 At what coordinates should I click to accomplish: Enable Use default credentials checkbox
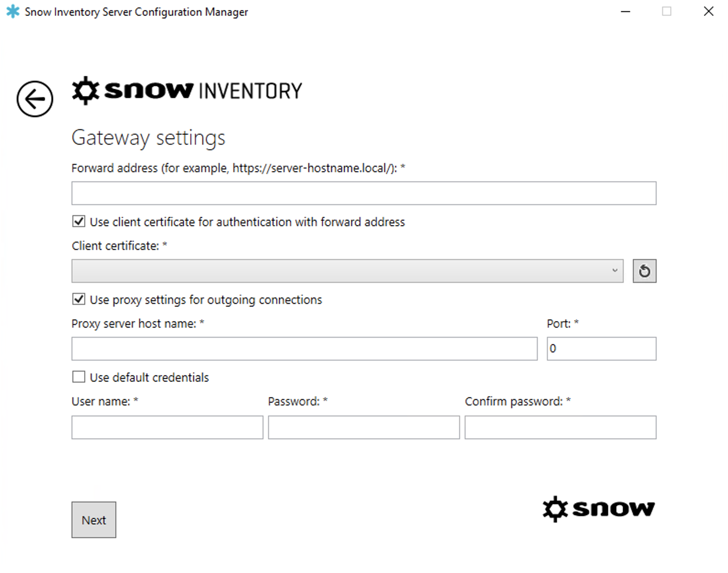pyautogui.click(x=79, y=377)
